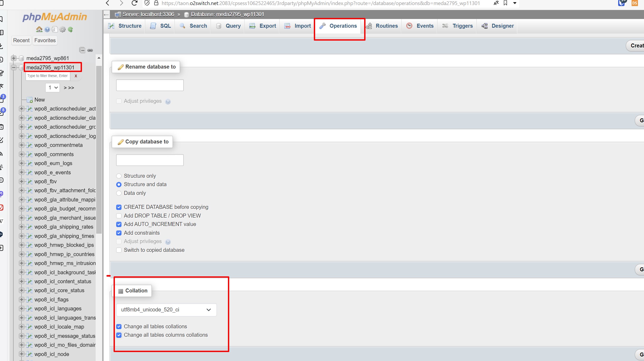
Task: Click the Rename database to input field
Action: coord(150,85)
